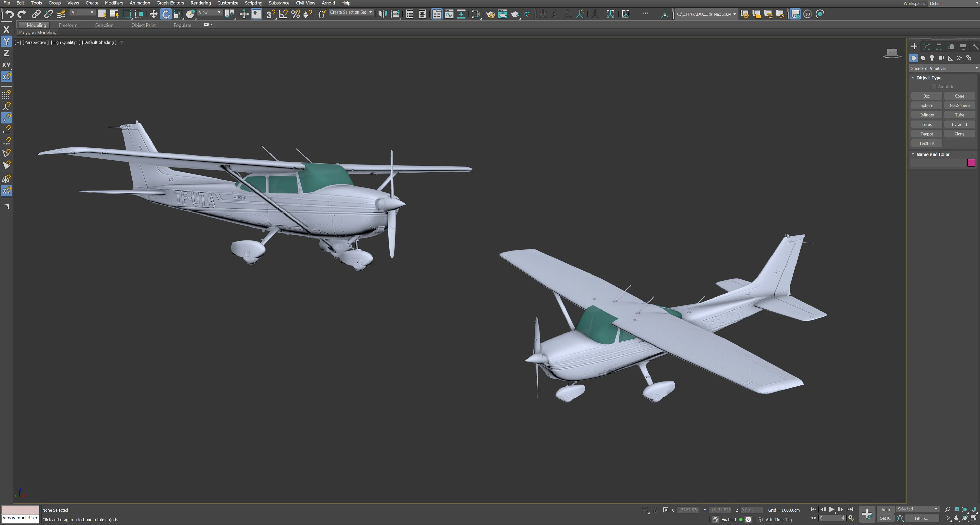
Task: Open the pink object color swatch
Action: pyautogui.click(x=971, y=163)
